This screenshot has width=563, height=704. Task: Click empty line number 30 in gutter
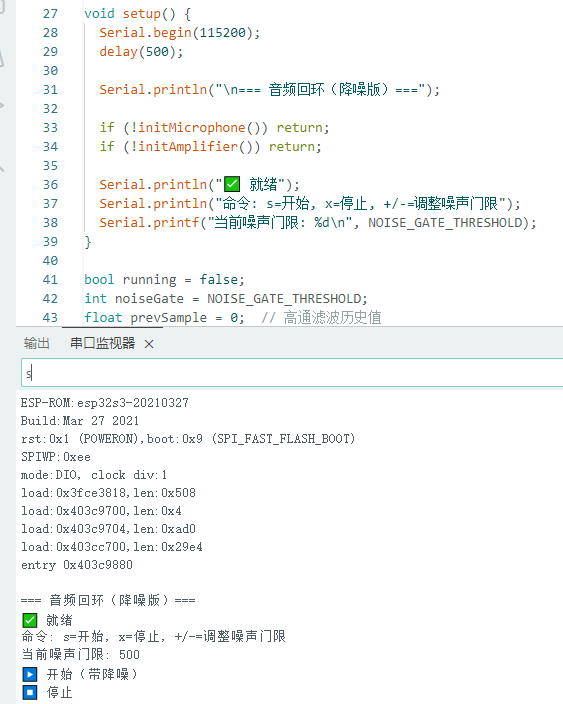pos(50,70)
